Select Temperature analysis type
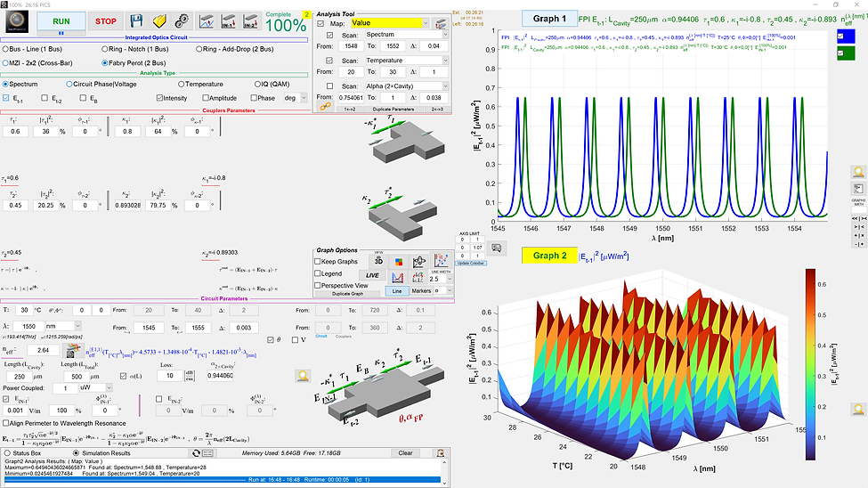The width and height of the screenshot is (868, 488). coord(181,85)
